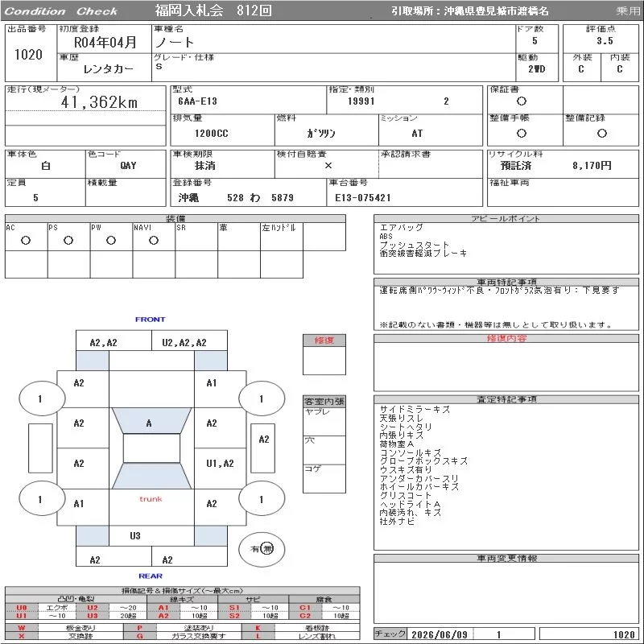Viewport: 644px width, 644px height.
Task: Click the displacement value '1200CC'
Action: [x=212, y=134]
